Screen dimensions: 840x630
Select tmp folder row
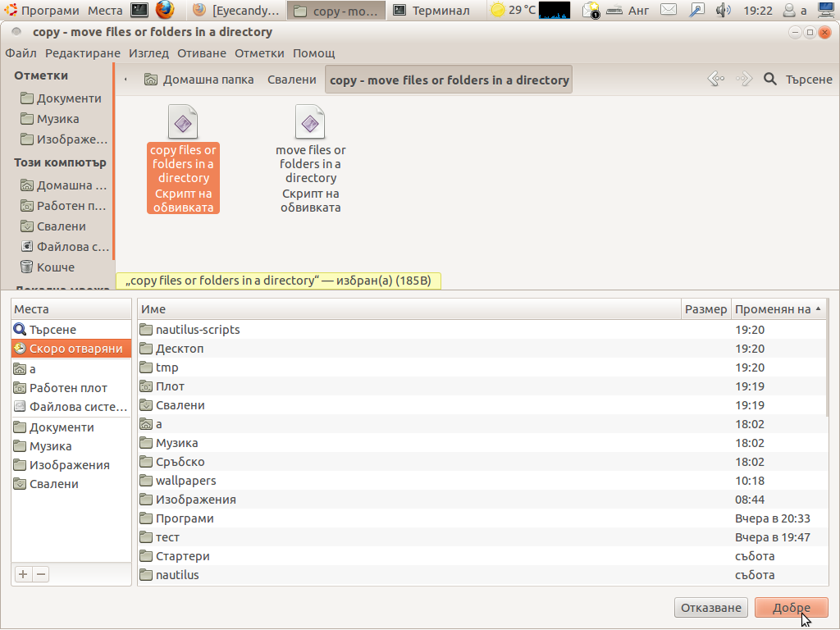pyautogui.click(x=482, y=367)
